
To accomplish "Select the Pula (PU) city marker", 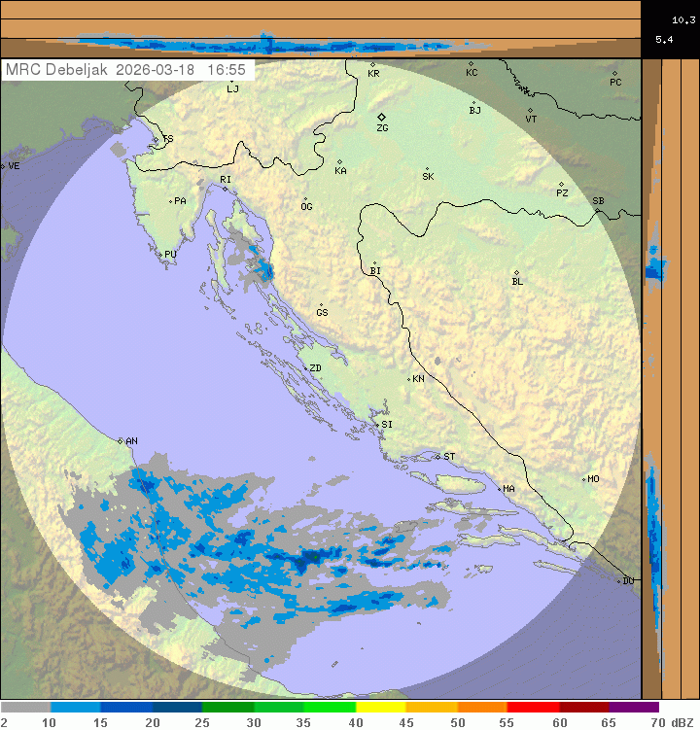I will pos(160,255).
